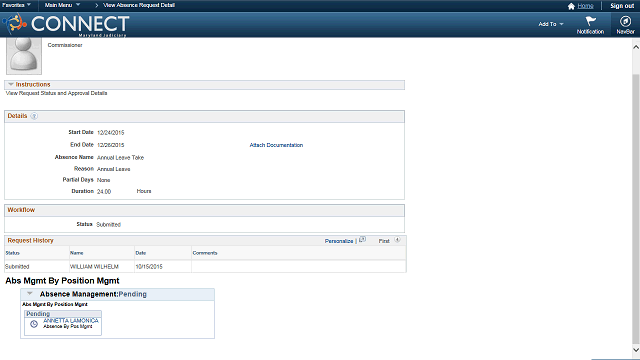640x360 pixels.
Task: Expand the Add To dropdown
Action: point(551,24)
